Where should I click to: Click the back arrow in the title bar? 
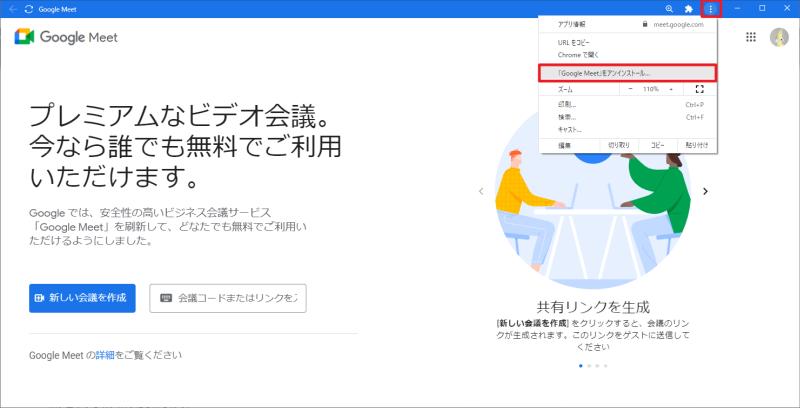(13, 9)
